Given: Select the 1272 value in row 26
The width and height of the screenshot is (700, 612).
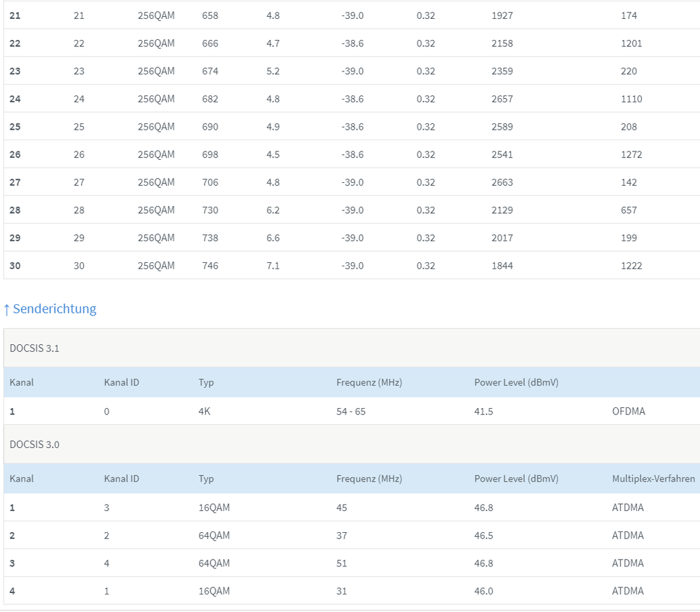Looking at the screenshot, I should 631,154.
